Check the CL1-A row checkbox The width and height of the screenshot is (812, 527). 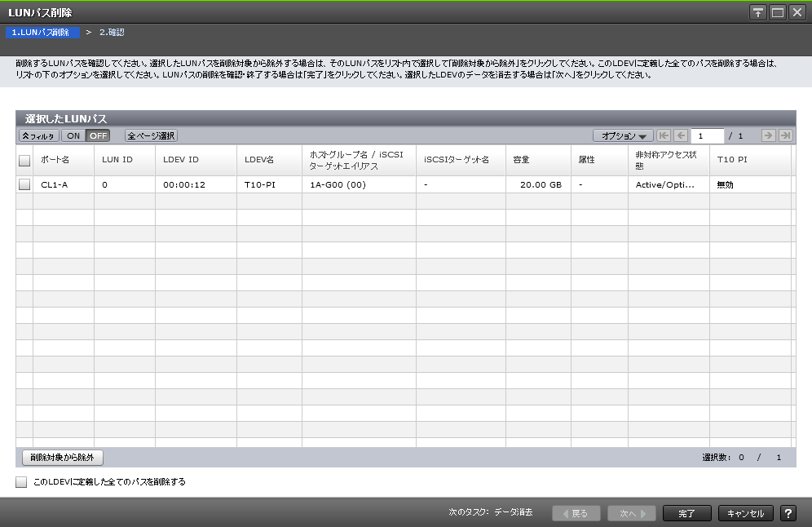24,184
